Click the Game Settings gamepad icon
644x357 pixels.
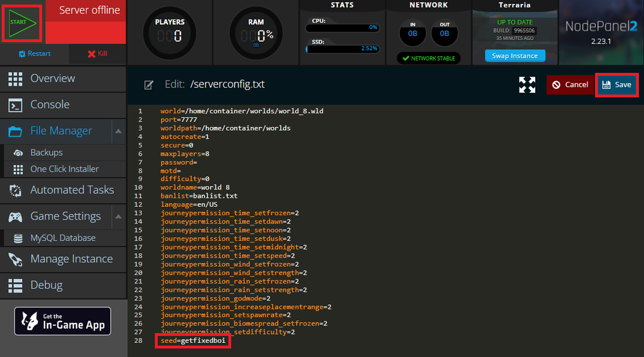[15, 217]
